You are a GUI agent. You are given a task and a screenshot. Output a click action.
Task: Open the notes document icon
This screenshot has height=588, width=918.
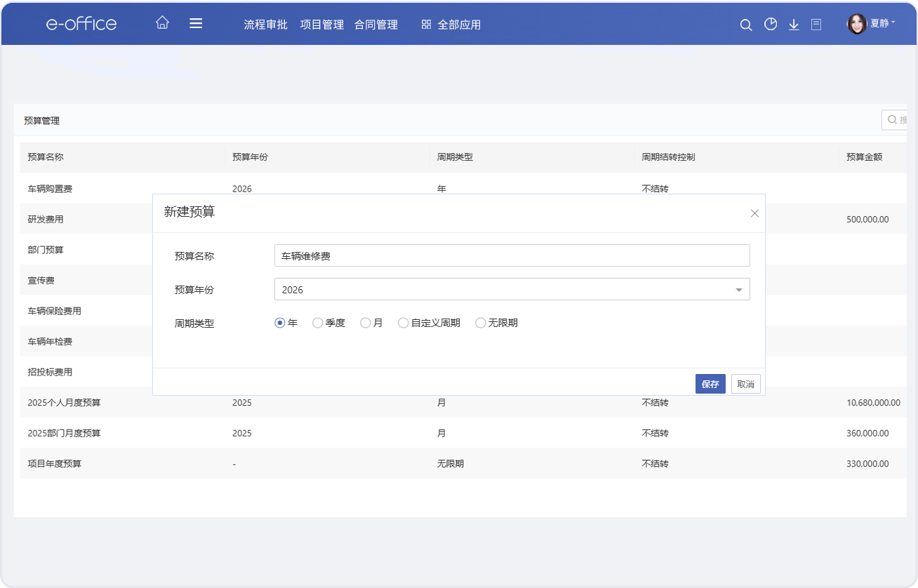(816, 25)
